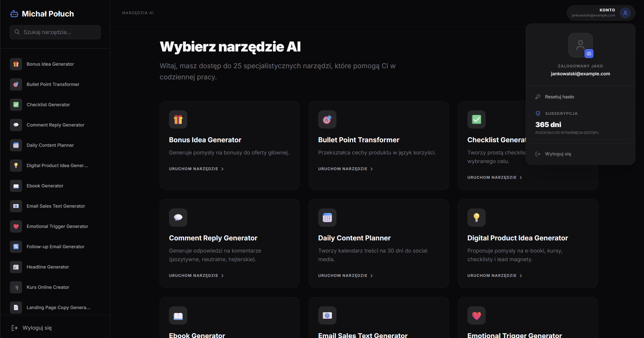Open Daily Content Planner via Uruchom narzędzie chevron
This screenshot has width=644, height=338.
[x=371, y=276]
